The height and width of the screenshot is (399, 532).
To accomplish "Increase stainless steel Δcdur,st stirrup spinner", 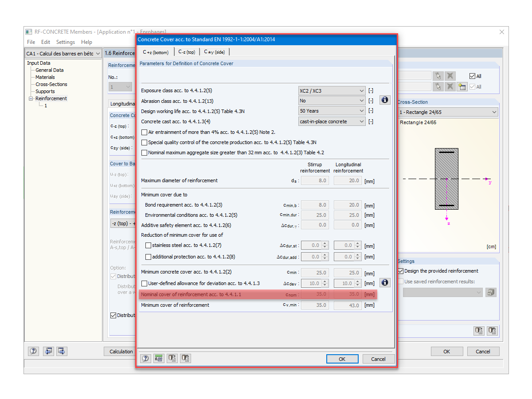I will point(325,243).
